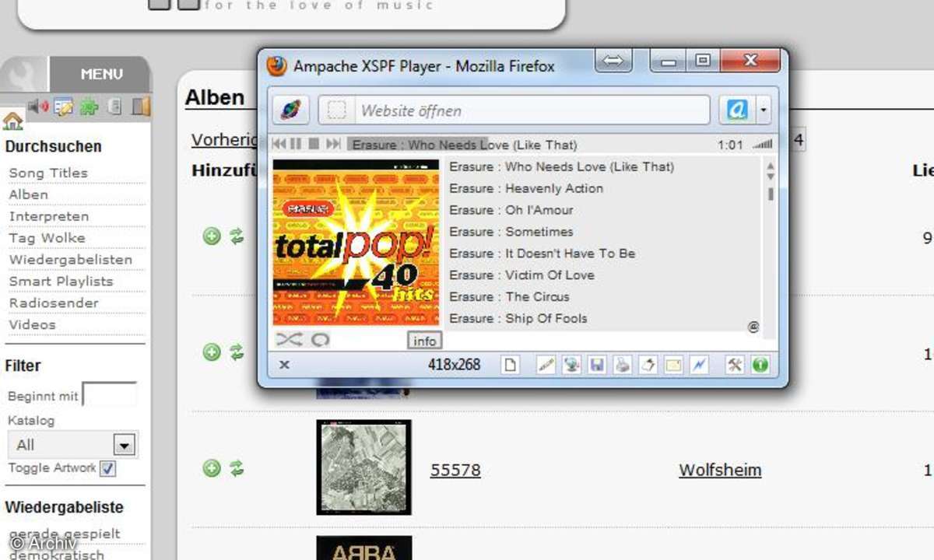The width and height of the screenshot is (934, 560).
Task: Open Wiedergabelisten in the sidebar
Action: 71,260
